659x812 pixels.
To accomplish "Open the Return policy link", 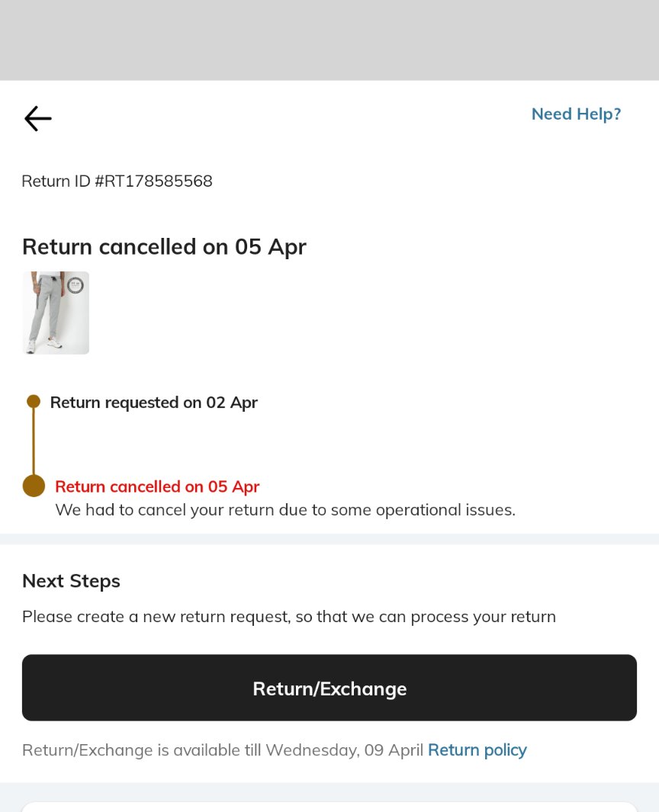I will click(477, 750).
